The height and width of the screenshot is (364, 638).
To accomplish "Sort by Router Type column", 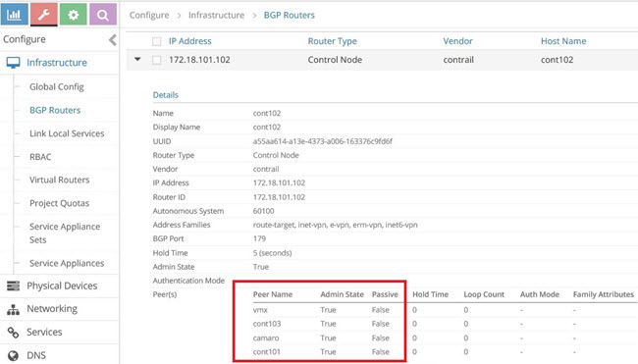I will [x=332, y=41].
